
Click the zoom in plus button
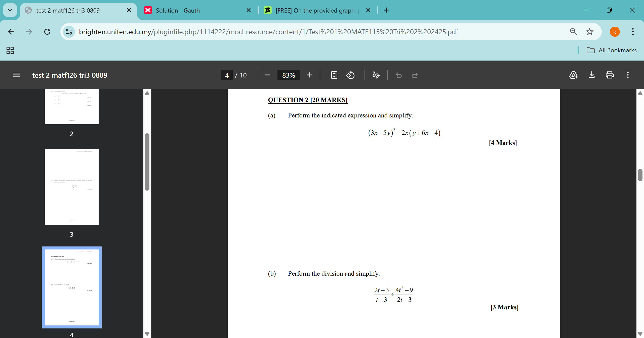click(310, 75)
